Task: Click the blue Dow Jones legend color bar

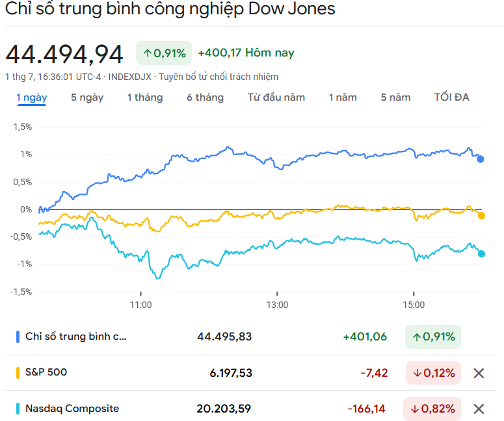Action: coord(18,337)
